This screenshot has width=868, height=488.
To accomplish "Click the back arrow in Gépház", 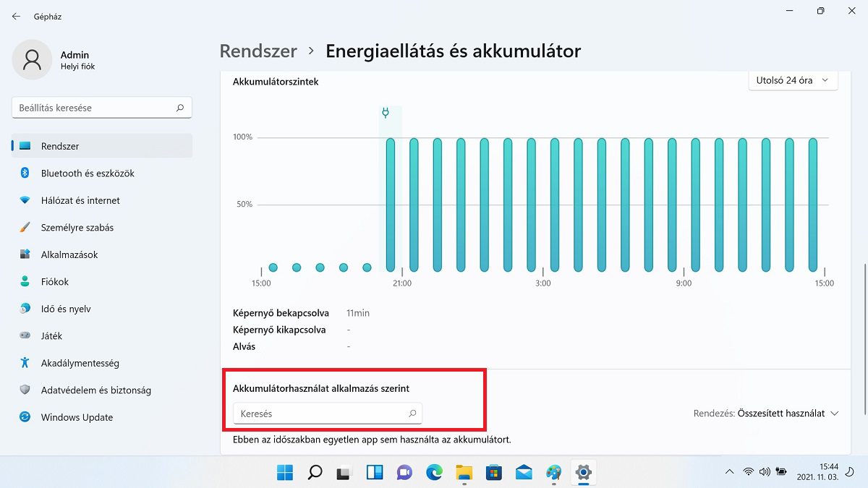I will click(x=16, y=16).
